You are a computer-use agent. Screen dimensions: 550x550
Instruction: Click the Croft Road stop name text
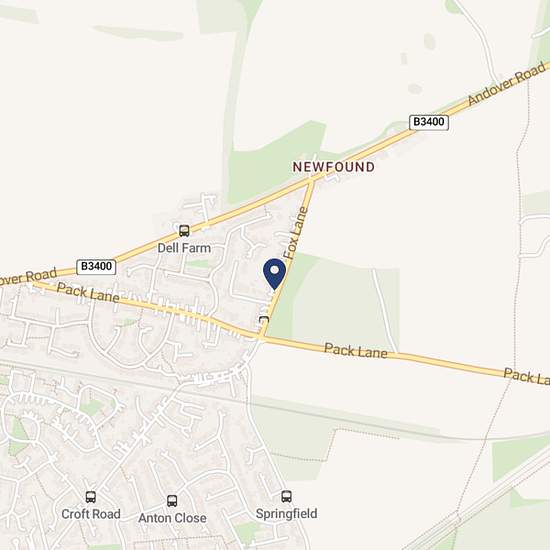tap(91, 514)
